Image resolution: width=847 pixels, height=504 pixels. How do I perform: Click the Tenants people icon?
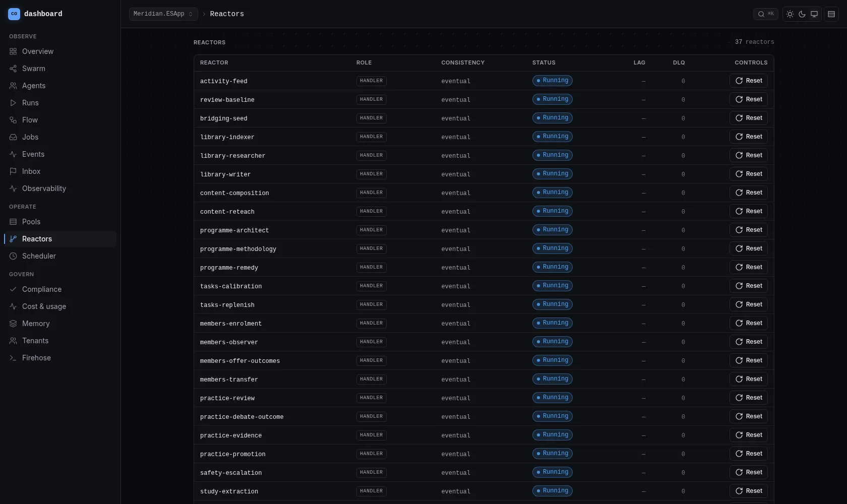(13, 341)
